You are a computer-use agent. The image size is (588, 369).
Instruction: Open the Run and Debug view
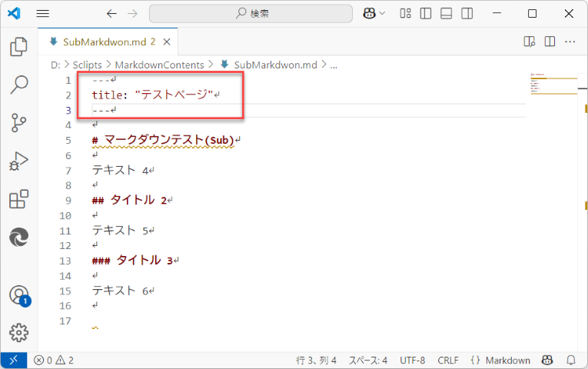[18, 161]
